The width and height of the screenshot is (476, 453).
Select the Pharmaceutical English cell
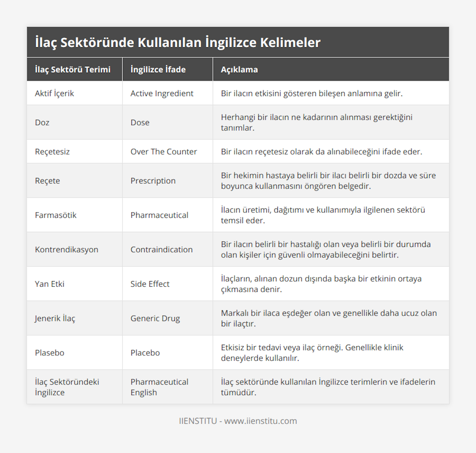coord(159,387)
